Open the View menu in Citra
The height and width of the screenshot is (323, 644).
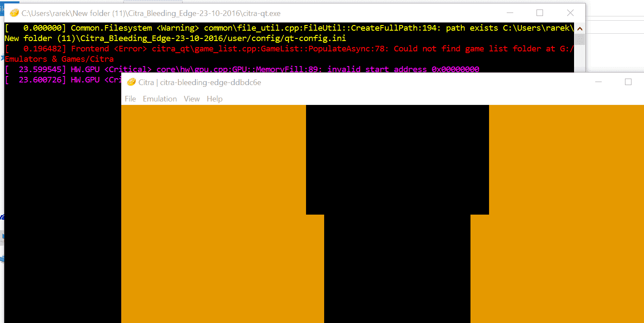coord(192,99)
